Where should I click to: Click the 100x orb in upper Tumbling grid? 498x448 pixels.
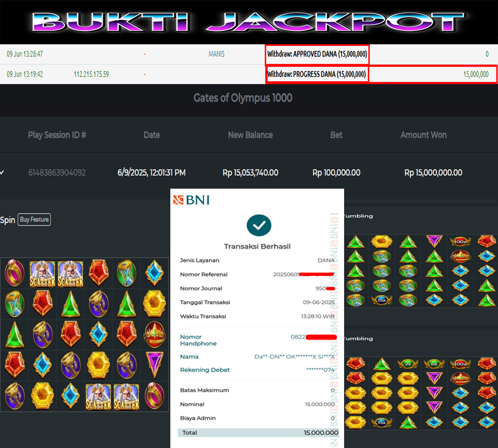[x=460, y=241]
